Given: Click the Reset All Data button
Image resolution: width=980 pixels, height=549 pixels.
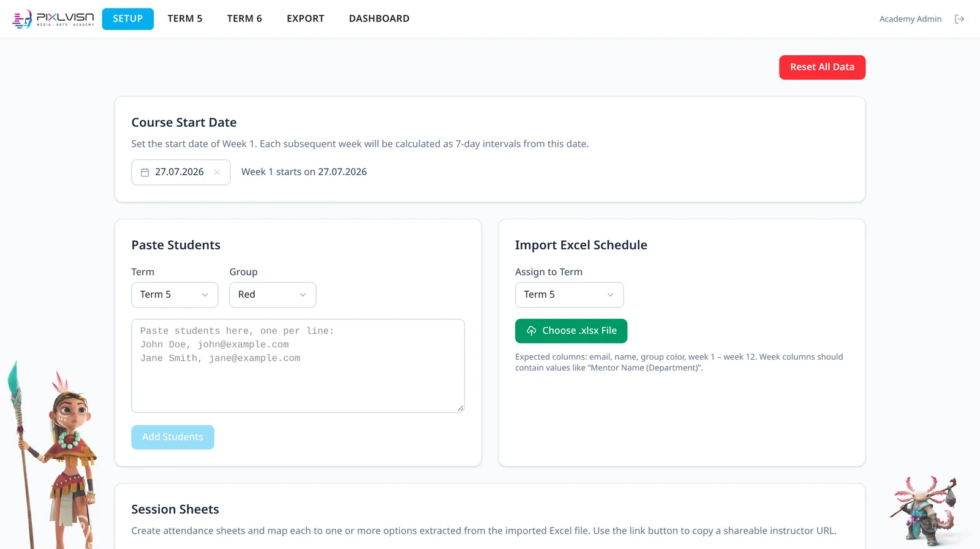Looking at the screenshot, I should point(822,67).
